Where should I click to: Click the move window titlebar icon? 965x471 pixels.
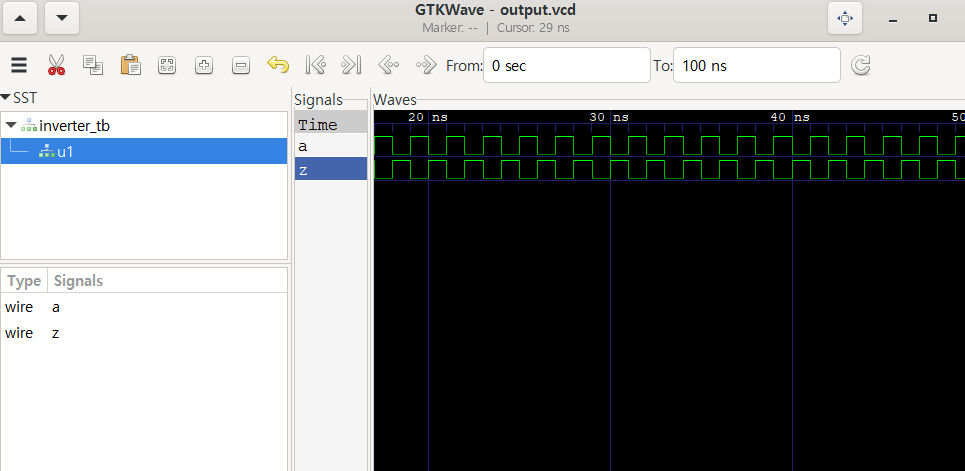(x=845, y=18)
